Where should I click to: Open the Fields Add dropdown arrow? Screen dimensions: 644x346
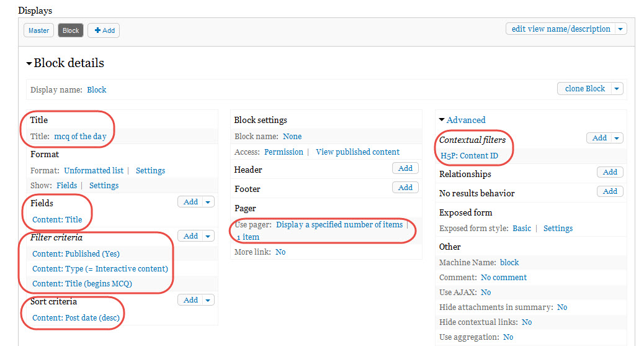208,202
